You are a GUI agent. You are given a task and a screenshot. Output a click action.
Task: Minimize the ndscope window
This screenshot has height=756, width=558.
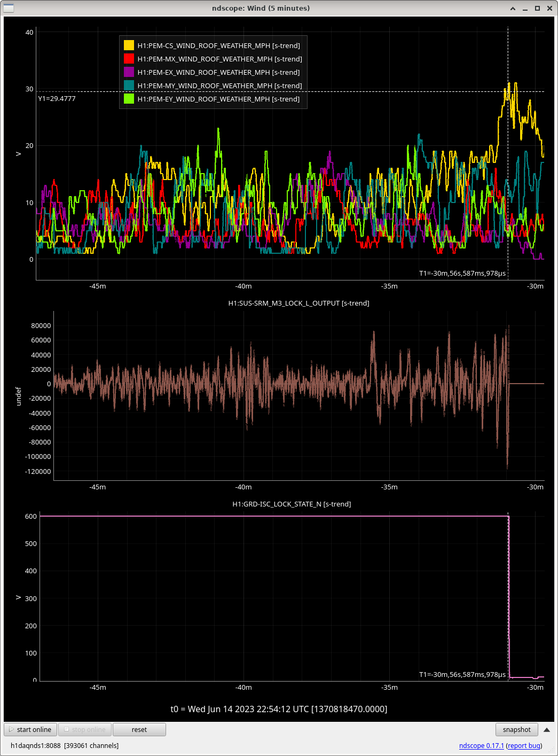click(525, 8)
